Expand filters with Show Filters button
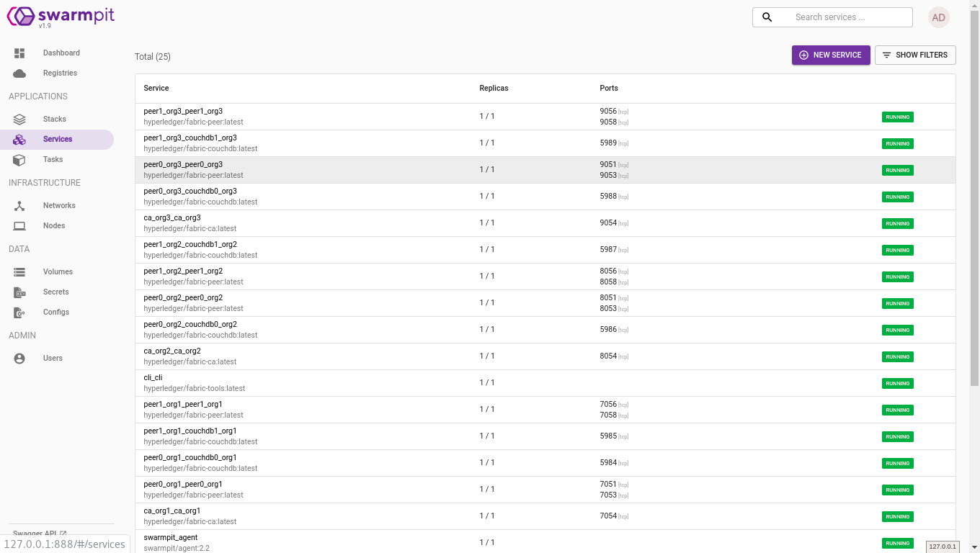This screenshot has height=553, width=980. pos(915,55)
